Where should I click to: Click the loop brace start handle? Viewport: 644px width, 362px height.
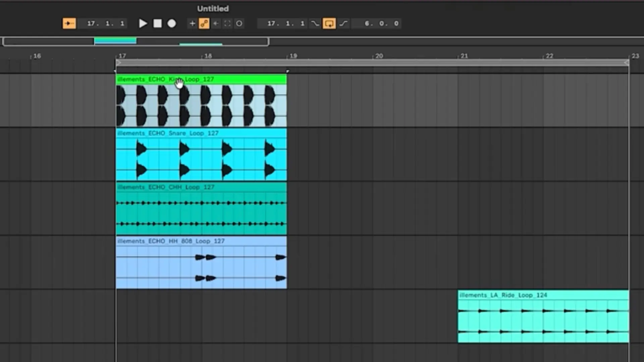click(x=118, y=63)
